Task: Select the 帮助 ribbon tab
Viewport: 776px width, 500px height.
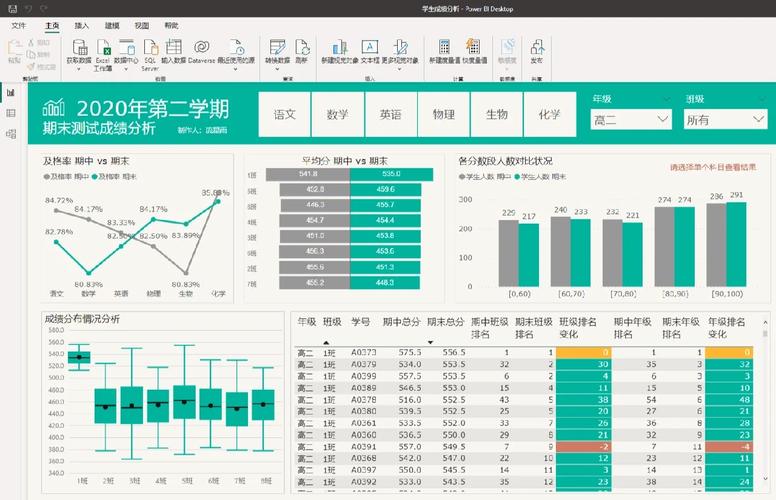Action: click(x=171, y=26)
